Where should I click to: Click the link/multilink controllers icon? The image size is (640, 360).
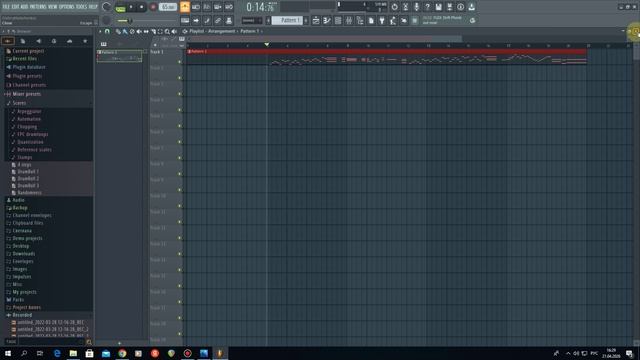coord(218,20)
